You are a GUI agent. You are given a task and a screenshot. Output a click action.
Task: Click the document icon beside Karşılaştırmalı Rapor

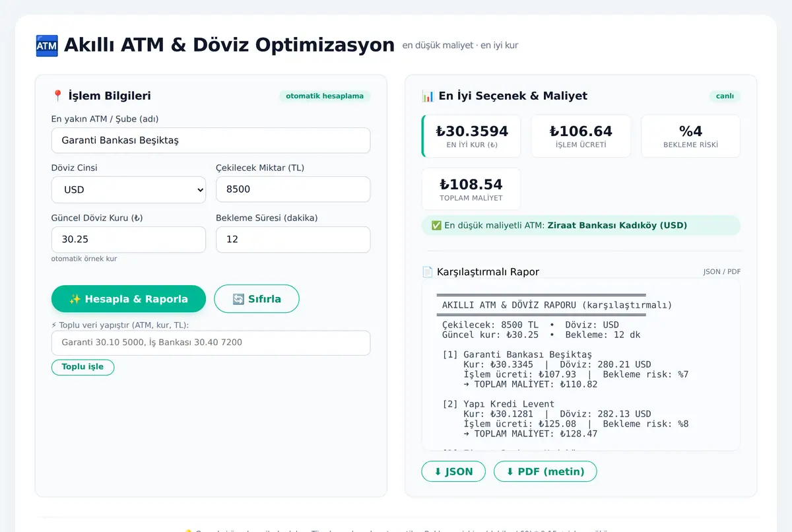[x=428, y=272]
